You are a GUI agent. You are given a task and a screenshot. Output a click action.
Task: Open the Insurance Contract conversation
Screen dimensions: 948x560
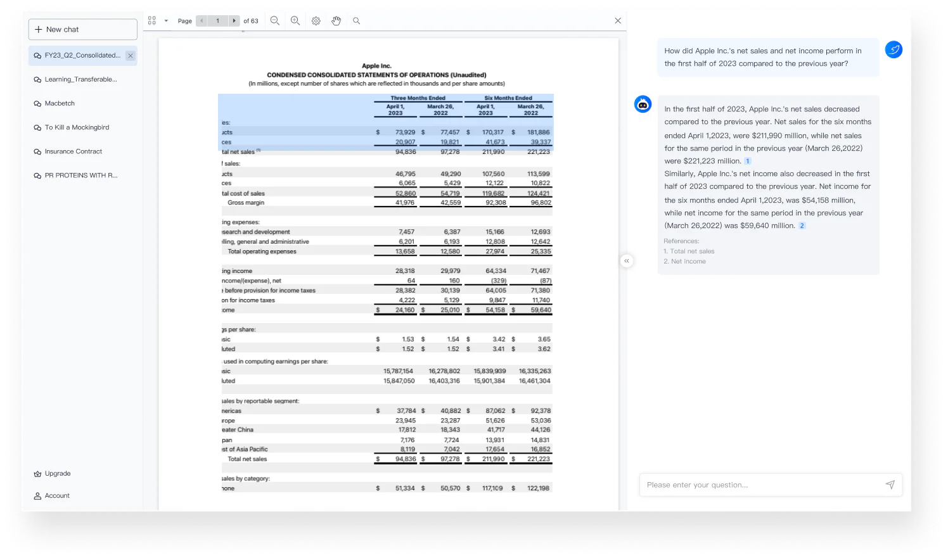click(x=74, y=151)
